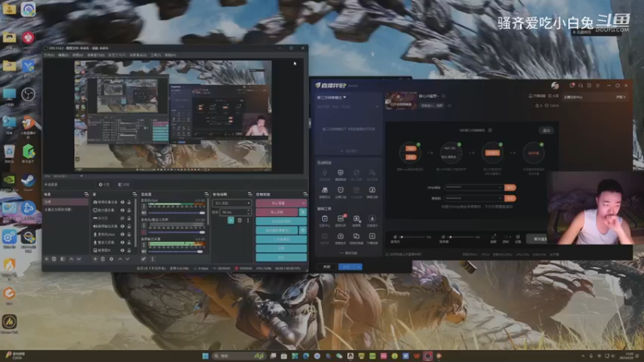
Task: Open OBS 编辑 menu
Action: pyautogui.click(x=63, y=55)
